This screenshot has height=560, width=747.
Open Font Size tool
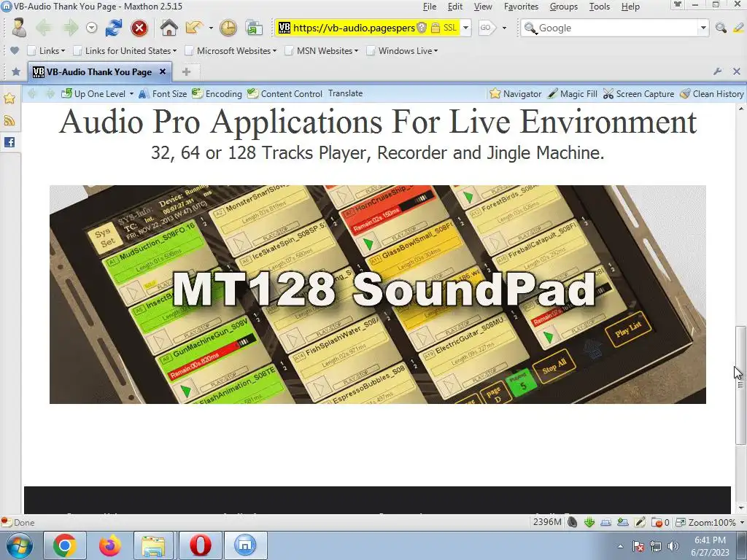point(163,94)
